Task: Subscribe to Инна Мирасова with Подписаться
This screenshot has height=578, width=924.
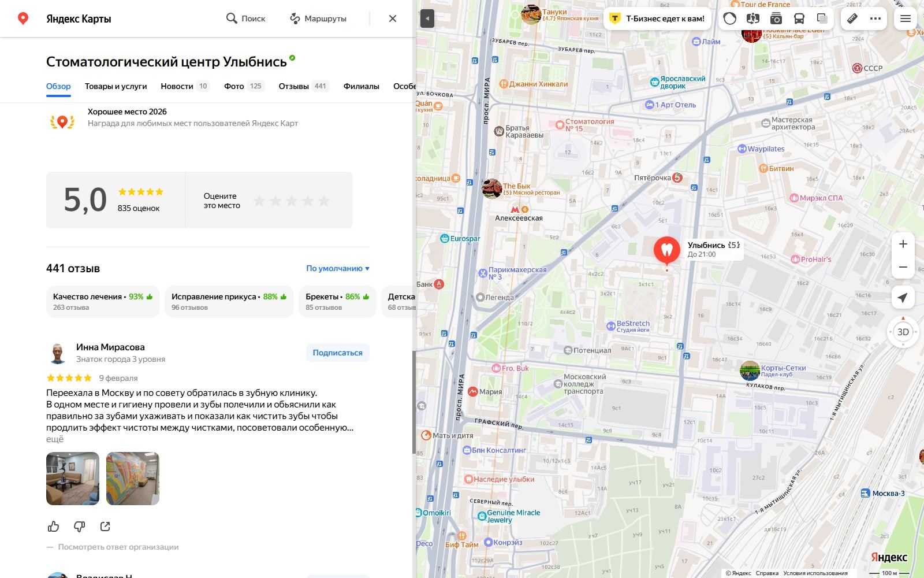Action: tap(338, 353)
